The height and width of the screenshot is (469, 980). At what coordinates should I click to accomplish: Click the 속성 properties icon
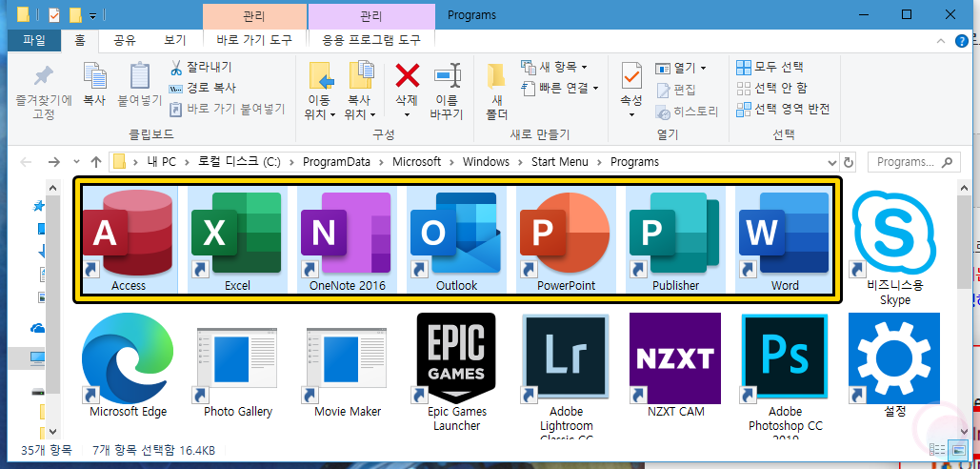[x=631, y=76]
